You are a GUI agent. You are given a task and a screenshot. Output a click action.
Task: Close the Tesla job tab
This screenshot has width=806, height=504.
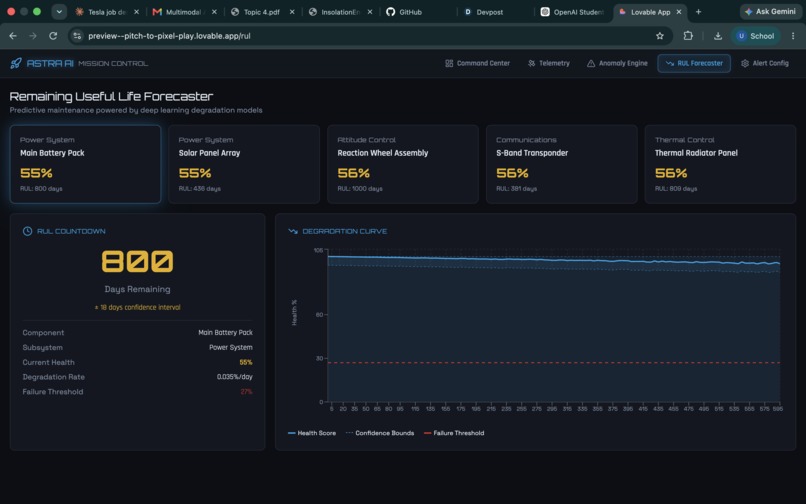coord(136,12)
